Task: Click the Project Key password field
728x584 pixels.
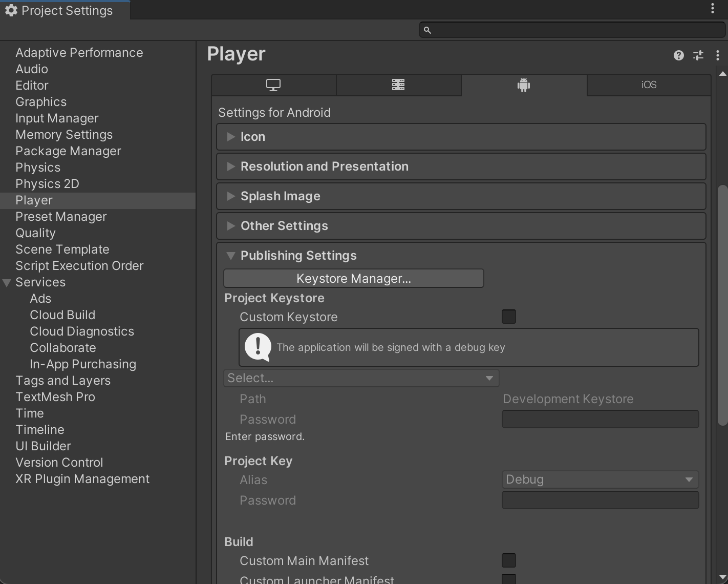Action: point(599,500)
